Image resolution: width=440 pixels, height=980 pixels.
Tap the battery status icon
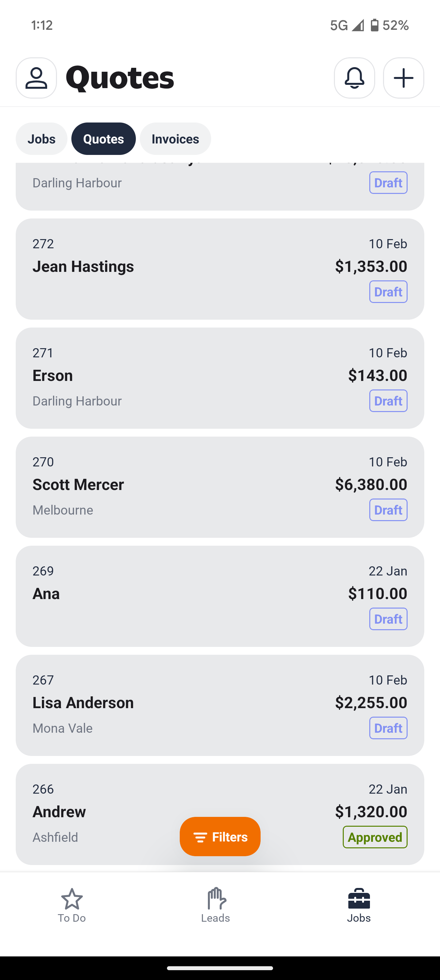(374, 25)
